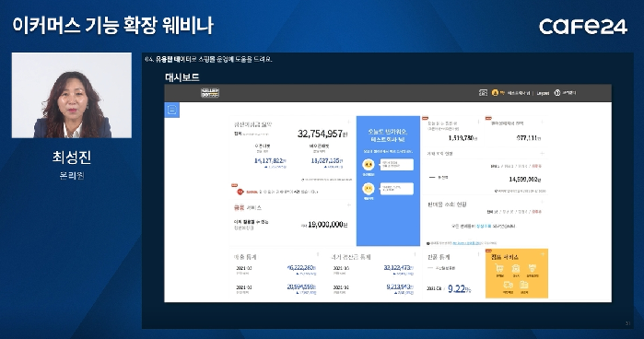Click the presenter video thumbnail
644x339 pixels.
72,95
